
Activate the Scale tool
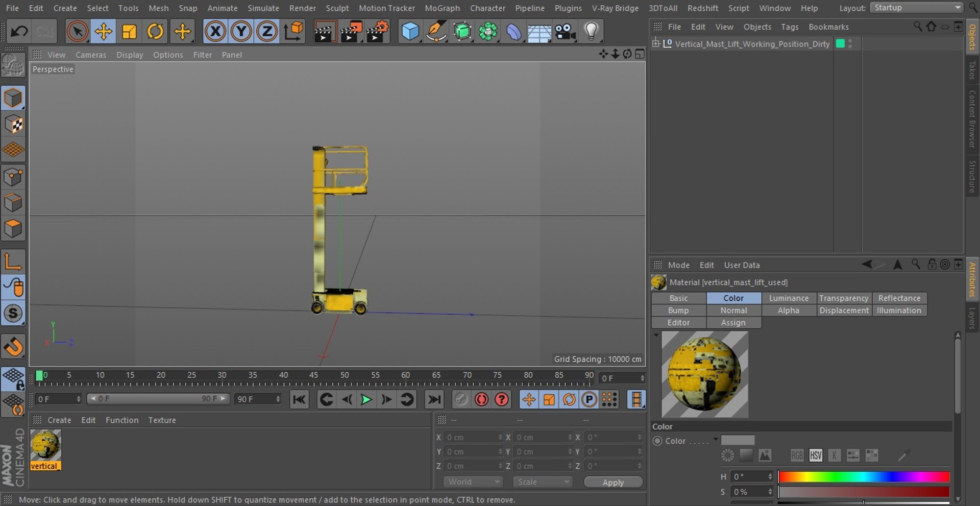(130, 32)
